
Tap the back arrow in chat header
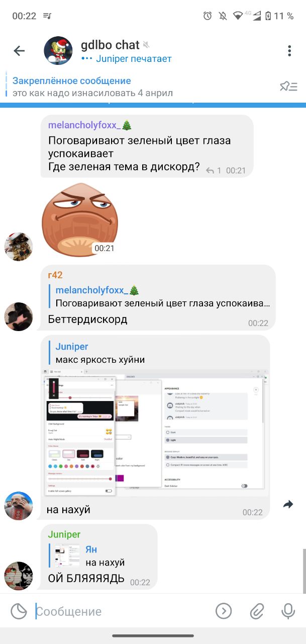tap(19, 51)
